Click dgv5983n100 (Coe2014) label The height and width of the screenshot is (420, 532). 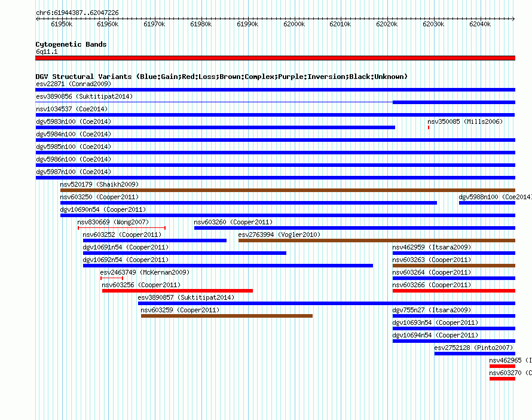pos(74,121)
